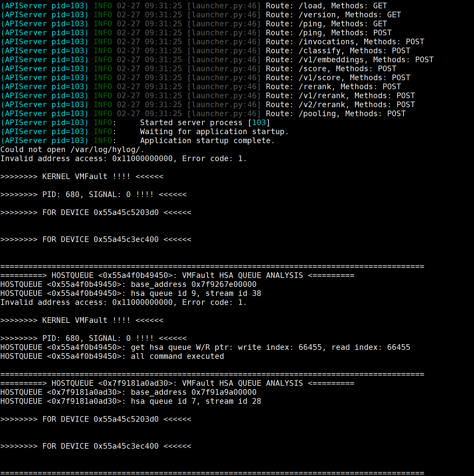The width and height of the screenshot is (474, 476).
Task: Click the '/v1/score' route line
Action: tap(205, 78)
